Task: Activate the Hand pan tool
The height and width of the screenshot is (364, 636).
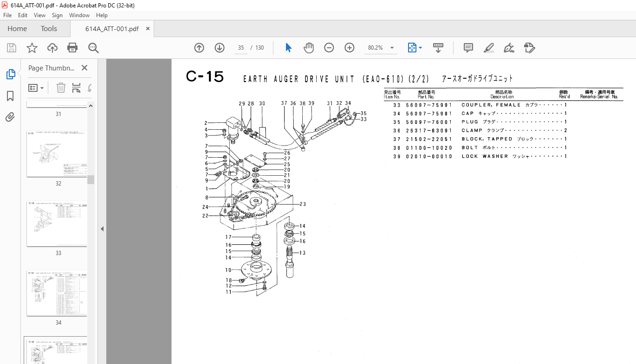Action: pos(309,48)
